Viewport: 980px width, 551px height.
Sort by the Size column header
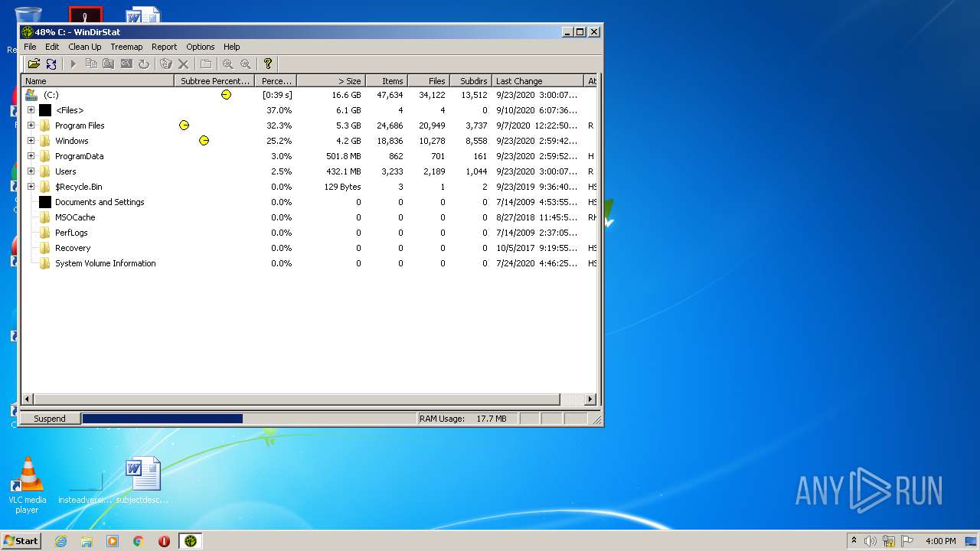[x=331, y=80]
